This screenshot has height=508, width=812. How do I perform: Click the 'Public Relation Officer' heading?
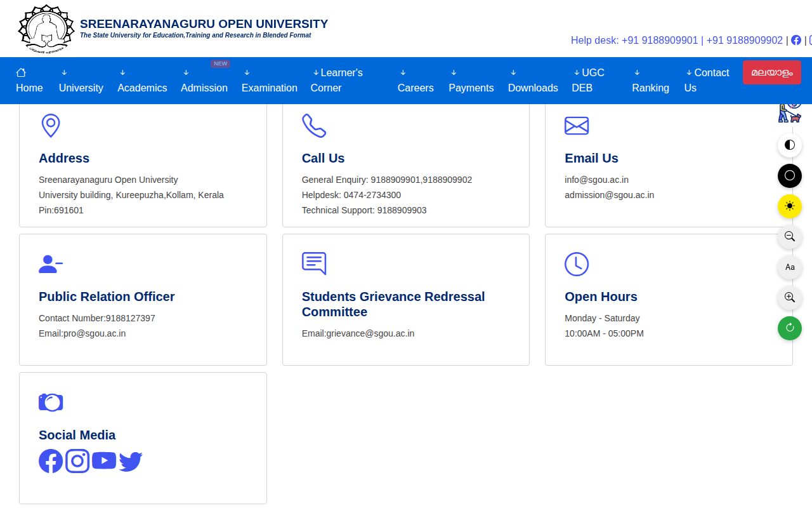[x=107, y=297]
